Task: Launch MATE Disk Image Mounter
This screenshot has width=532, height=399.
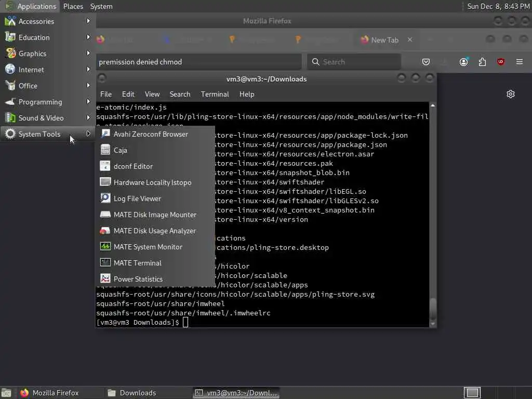Action: coord(155,215)
